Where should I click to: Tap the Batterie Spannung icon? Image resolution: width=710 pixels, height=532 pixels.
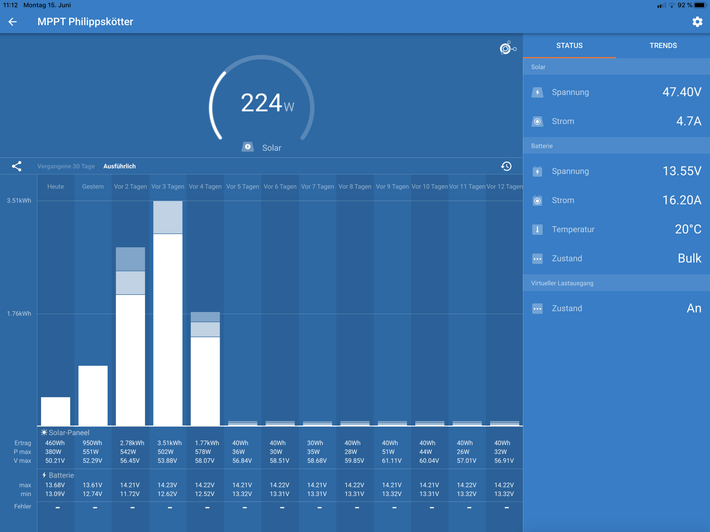tap(537, 171)
